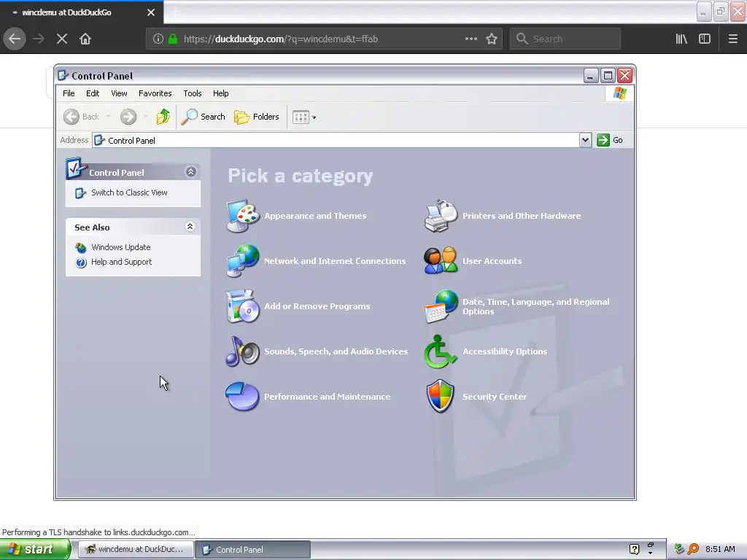The image size is (747, 560).
Task: Open Date, Time, Language calendar globe icon
Action: pos(441,306)
